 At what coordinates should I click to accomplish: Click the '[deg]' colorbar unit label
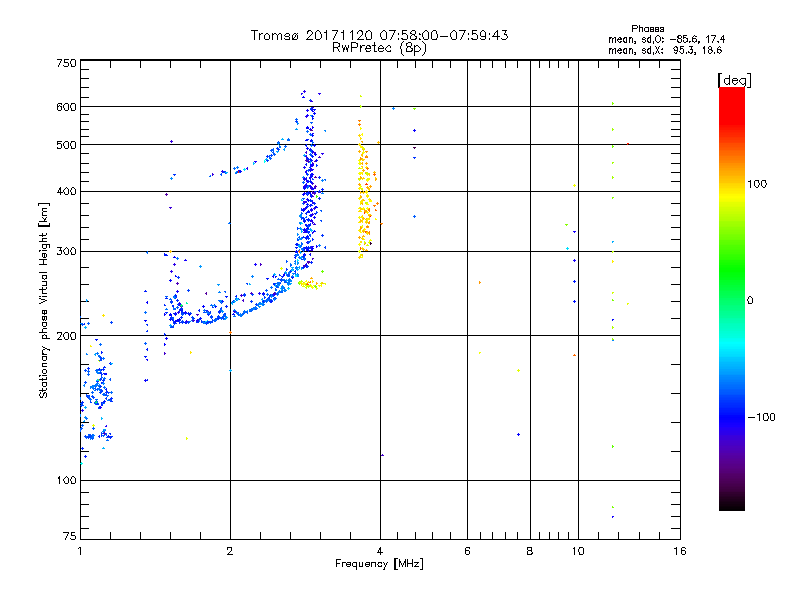coord(734,80)
